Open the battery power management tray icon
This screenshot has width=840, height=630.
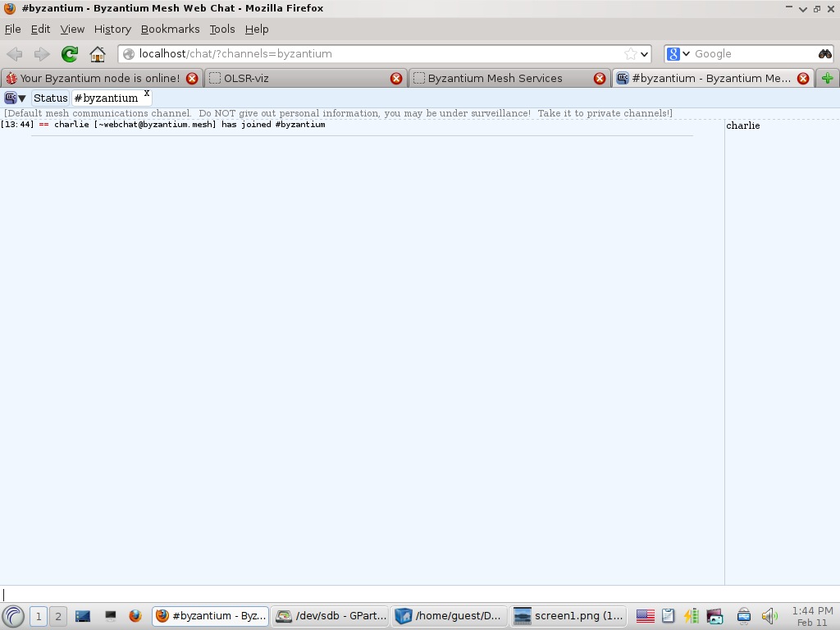pos(691,616)
